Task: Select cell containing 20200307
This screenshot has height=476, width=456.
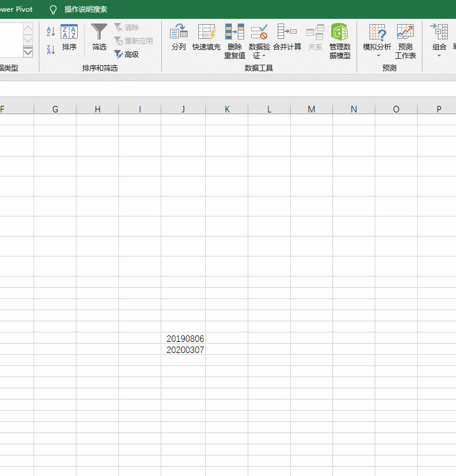Action: point(183,349)
